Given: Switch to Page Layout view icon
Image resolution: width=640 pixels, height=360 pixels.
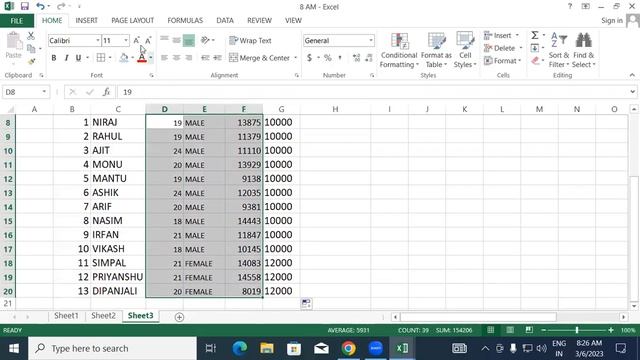Looking at the screenshot, I should (x=510, y=330).
